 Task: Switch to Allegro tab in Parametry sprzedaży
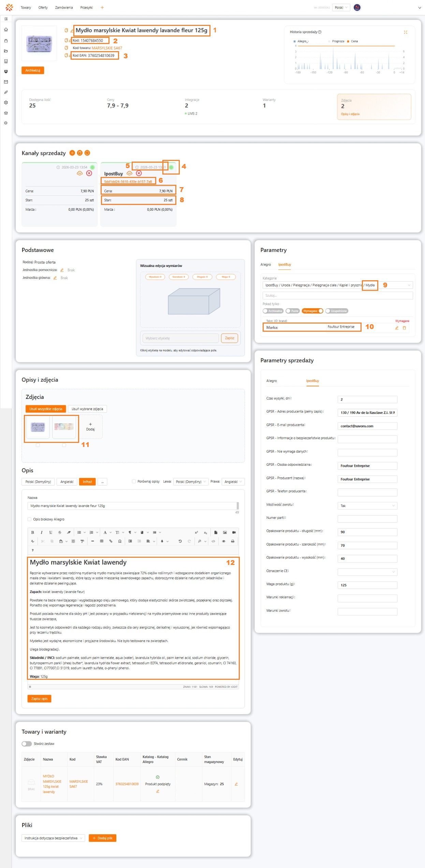click(x=272, y=381)
